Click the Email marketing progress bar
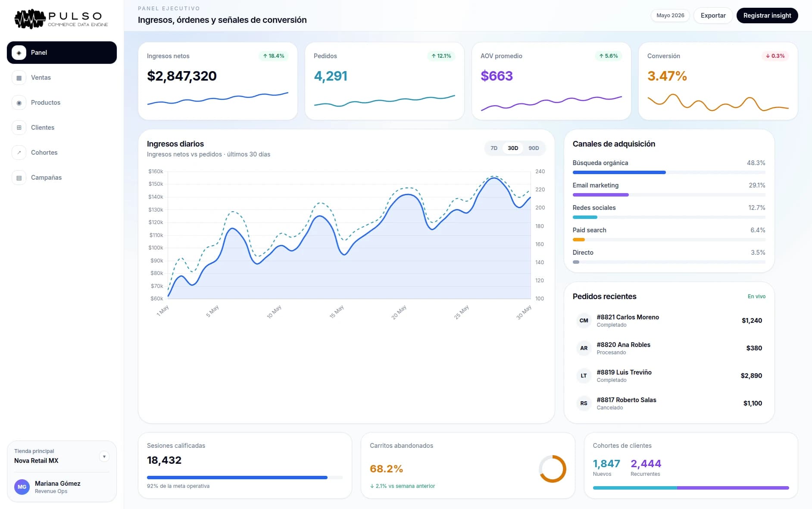This screenshot has width=812, height=509. (x=669, y=195)
